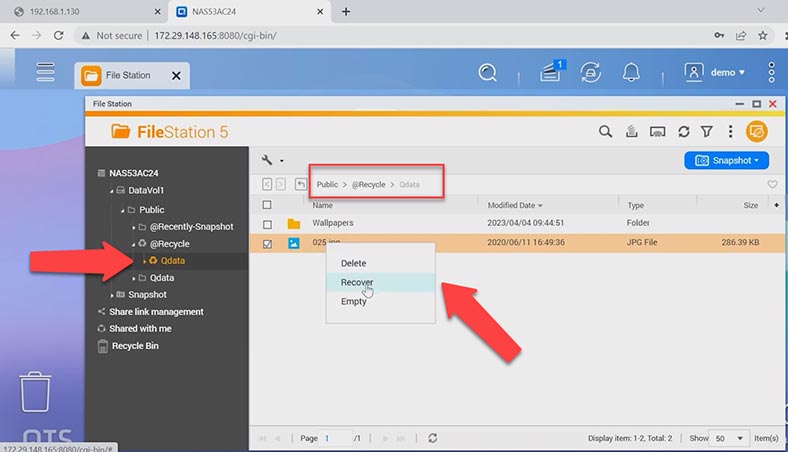Click File Station search magnifier icon
The width and height of the screenshot is (788, 452).
coord(606,132)
